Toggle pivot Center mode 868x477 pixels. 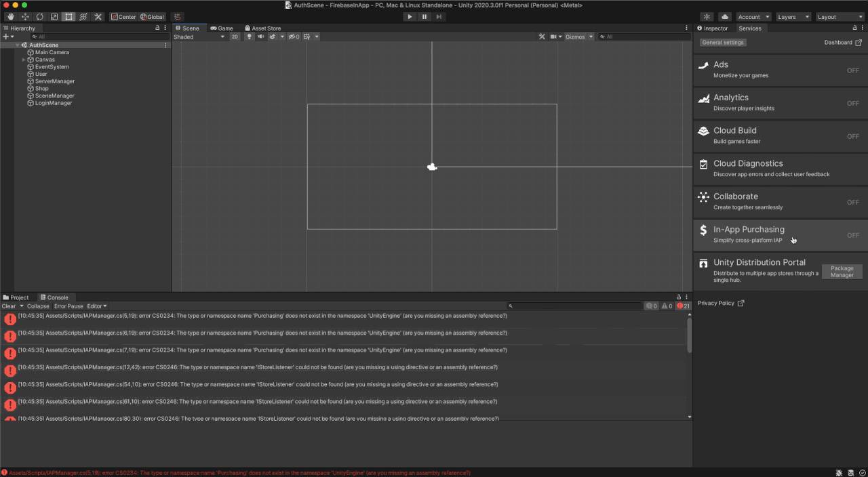pyautogui.click(x=123, y=16)
